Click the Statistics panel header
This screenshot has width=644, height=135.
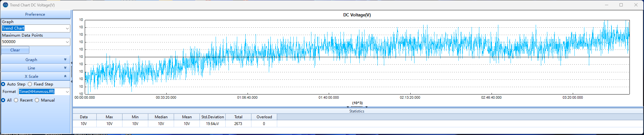pos(357,111)
